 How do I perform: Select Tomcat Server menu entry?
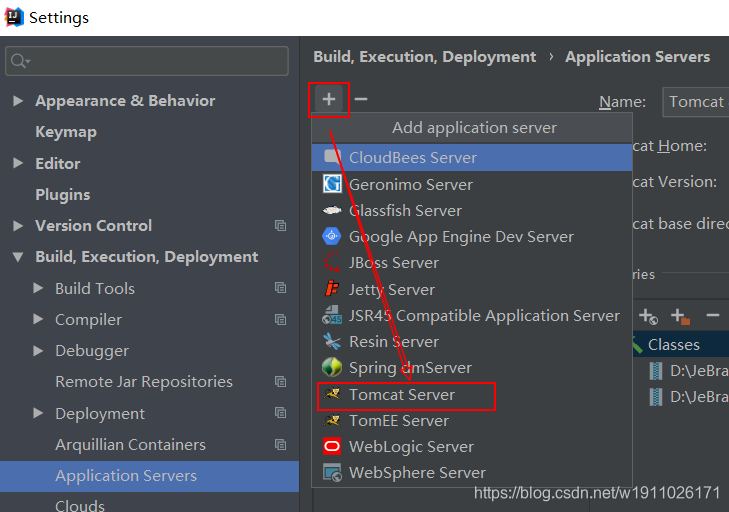472,394
